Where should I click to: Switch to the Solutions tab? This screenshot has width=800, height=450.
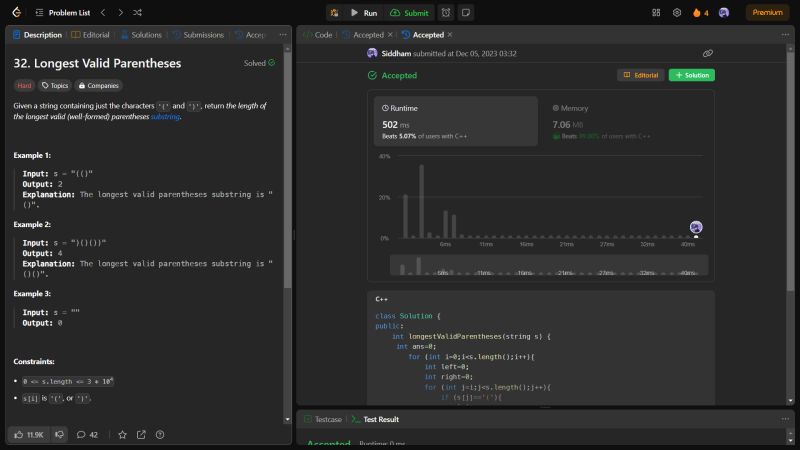coord(141,35)
